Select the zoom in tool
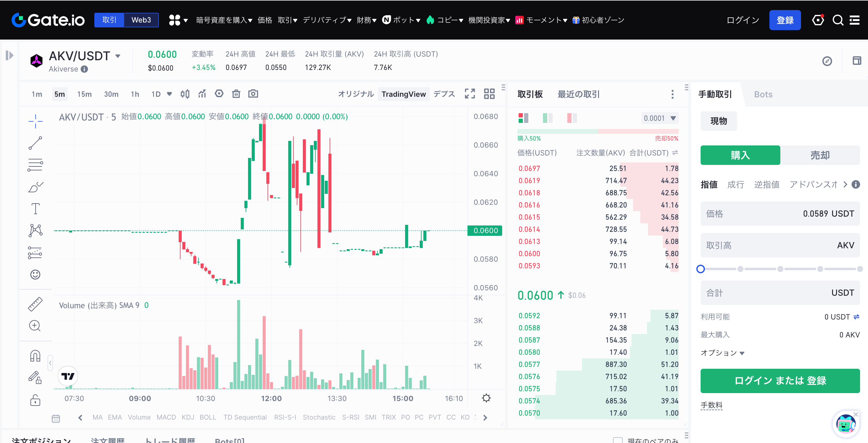 tap(35, 326)
